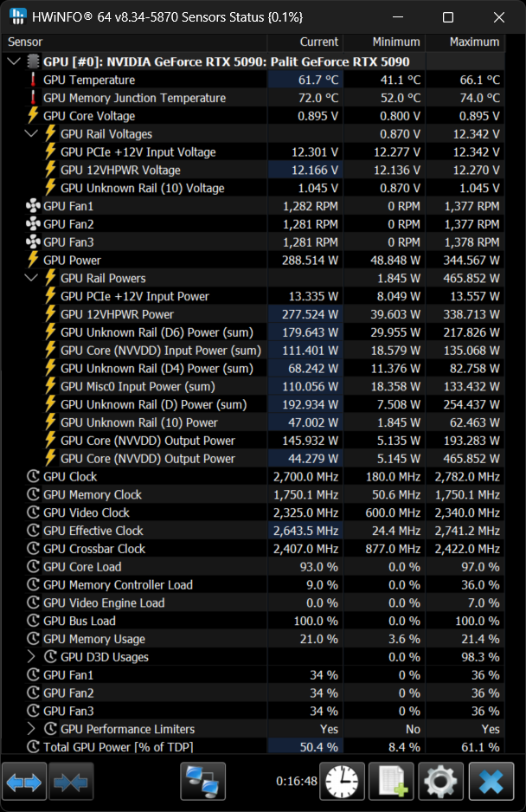Click the Sensor column header
The image size is (526, 812).
coord(135,42)
